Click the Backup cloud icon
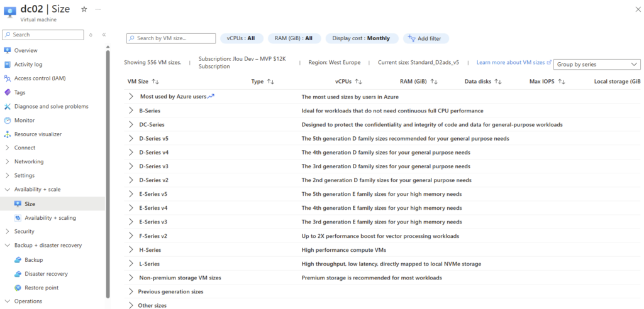This screenshot has height=309, width=644. click(x=18, y=260)
